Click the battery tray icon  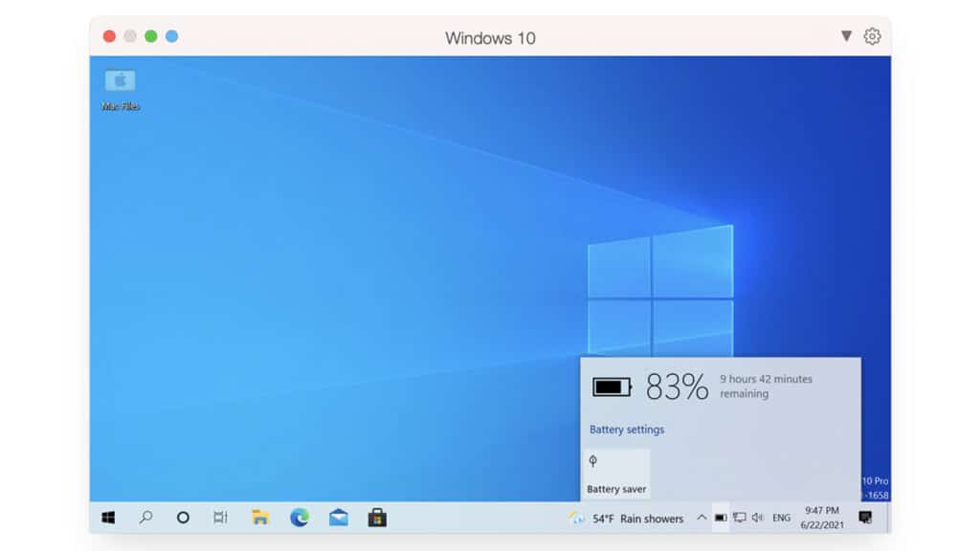pos(721,518)
